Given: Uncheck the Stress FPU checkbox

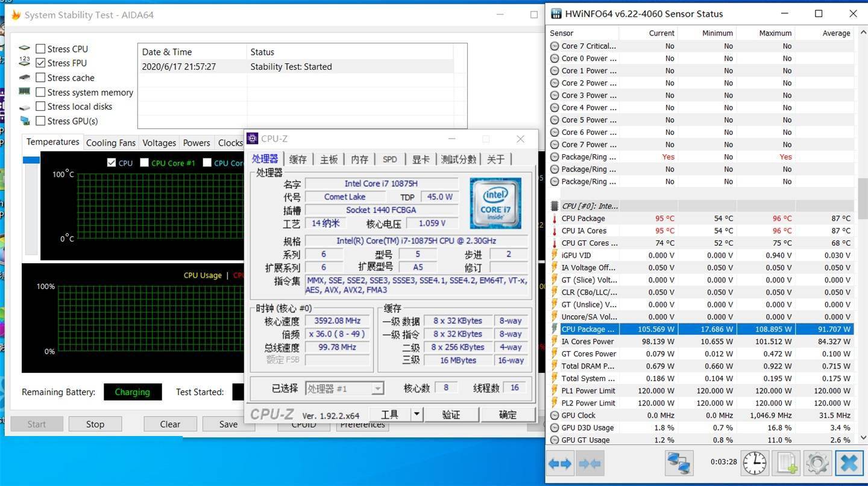Looking at the screenshot, I should point(40,63).
